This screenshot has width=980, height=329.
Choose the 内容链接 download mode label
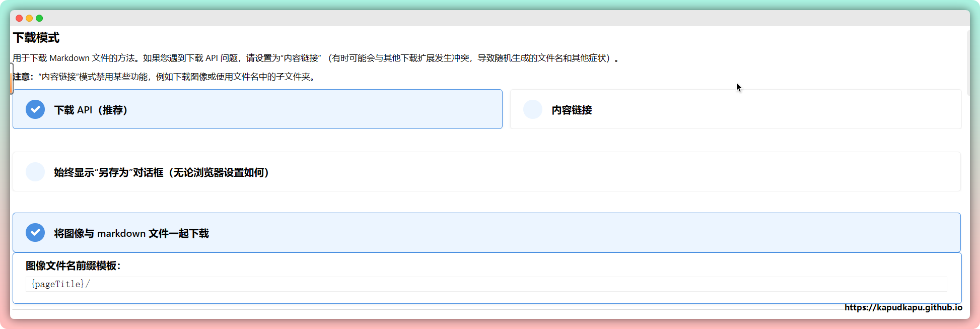point(572,110)
